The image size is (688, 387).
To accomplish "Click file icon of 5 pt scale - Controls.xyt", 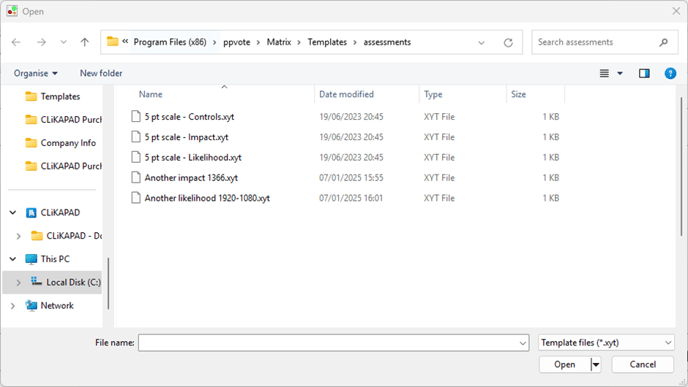I will pos(136,116).
